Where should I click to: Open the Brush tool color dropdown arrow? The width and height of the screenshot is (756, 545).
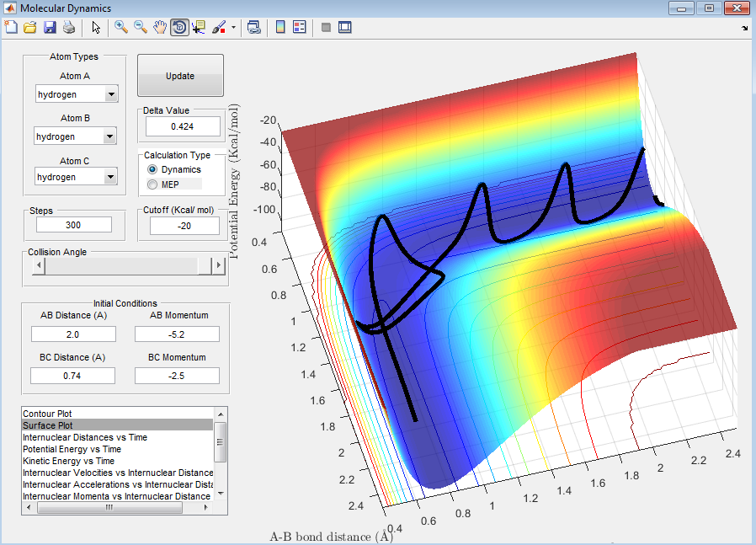click(234, 28)
